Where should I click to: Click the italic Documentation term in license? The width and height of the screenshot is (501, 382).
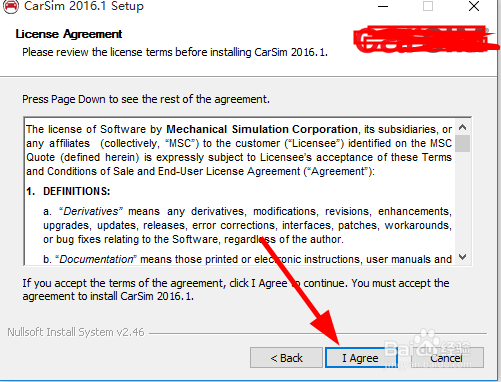(96, 259)
